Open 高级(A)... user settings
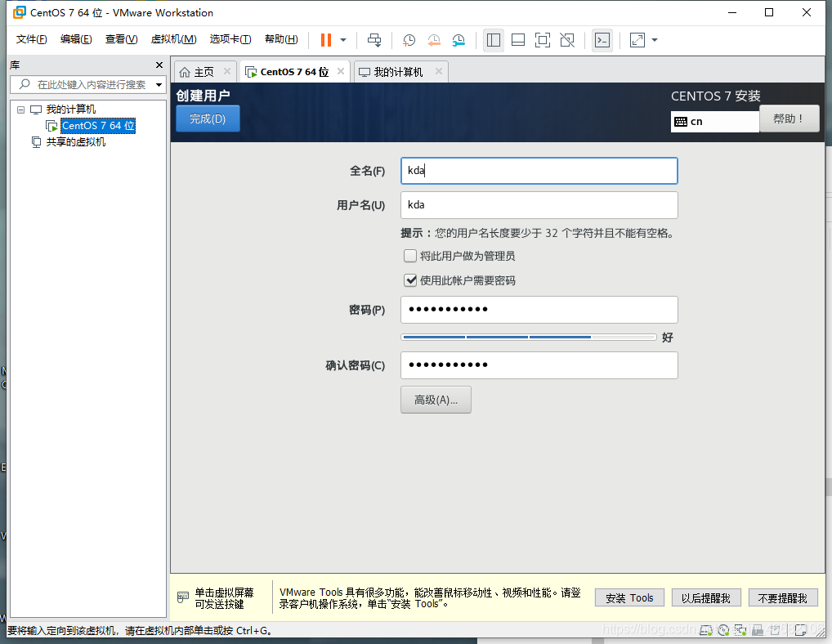 436,400
